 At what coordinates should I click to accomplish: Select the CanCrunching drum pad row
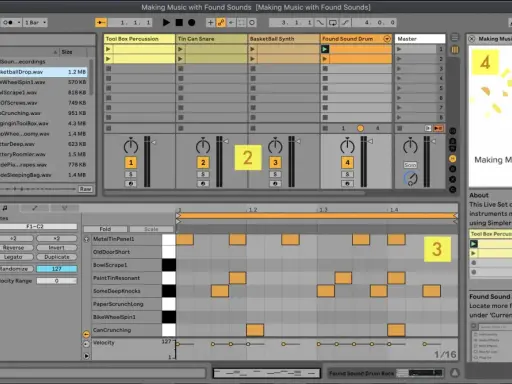tap(127, 330)
